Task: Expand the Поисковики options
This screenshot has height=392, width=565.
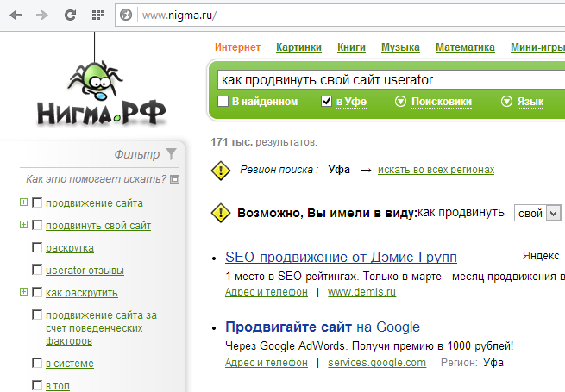Action: (400, 102)
